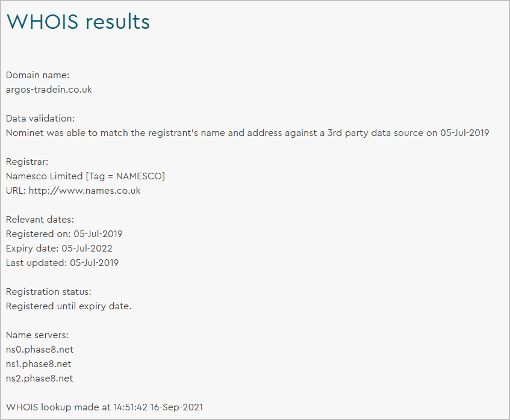
Task: Select the Namesco Limited registrar line
Action: tap(86, 176)
